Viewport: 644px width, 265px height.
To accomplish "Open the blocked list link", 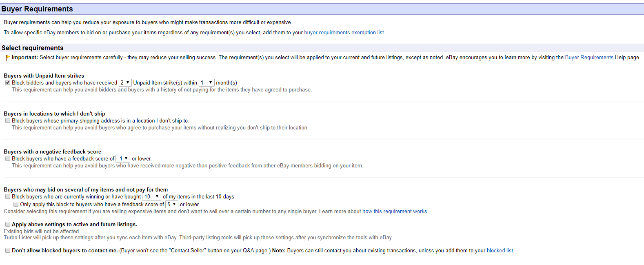I will point(500,251).
